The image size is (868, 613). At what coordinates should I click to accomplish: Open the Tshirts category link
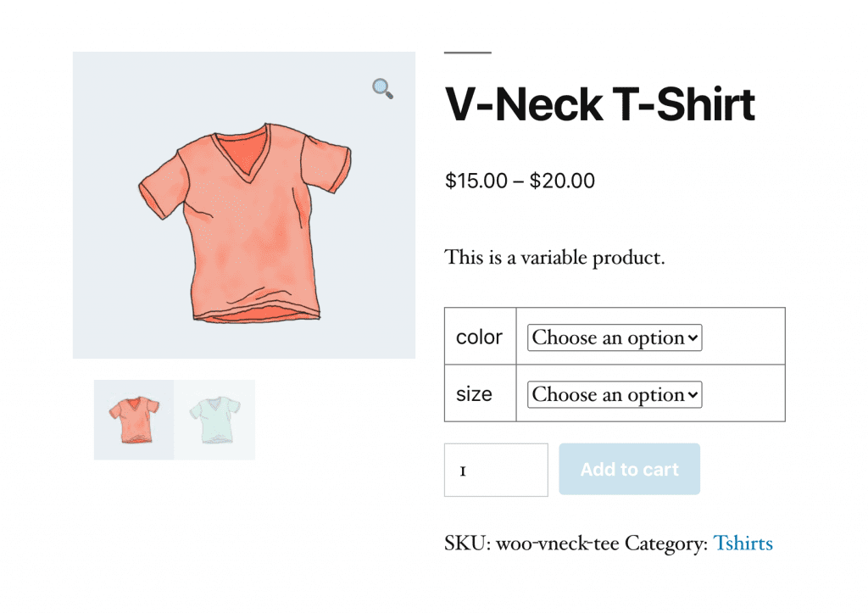(743, 543)
